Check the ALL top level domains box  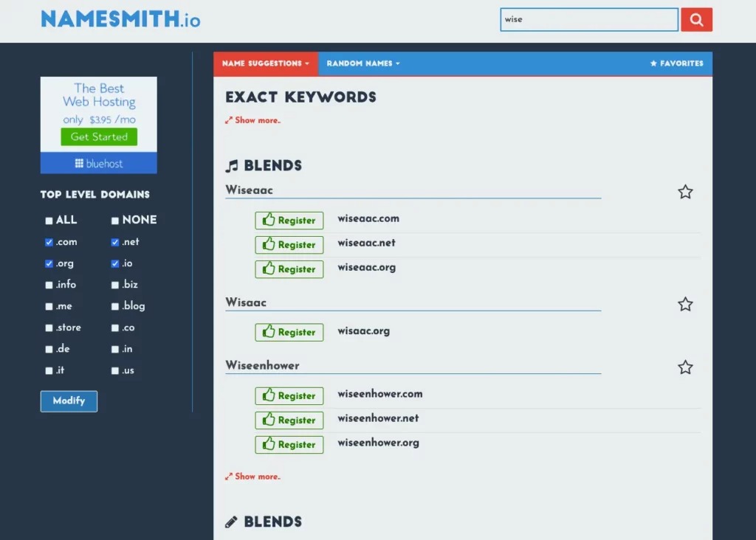point(49,221)
